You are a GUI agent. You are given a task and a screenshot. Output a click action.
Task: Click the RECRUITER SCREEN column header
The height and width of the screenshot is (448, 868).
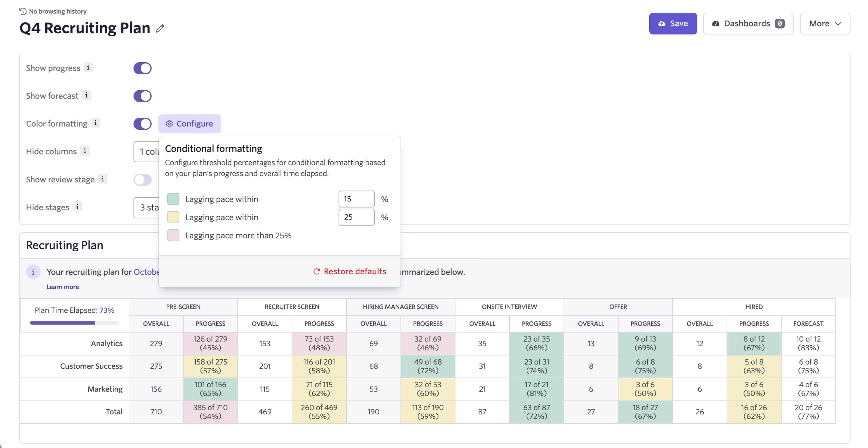(292, 307)
